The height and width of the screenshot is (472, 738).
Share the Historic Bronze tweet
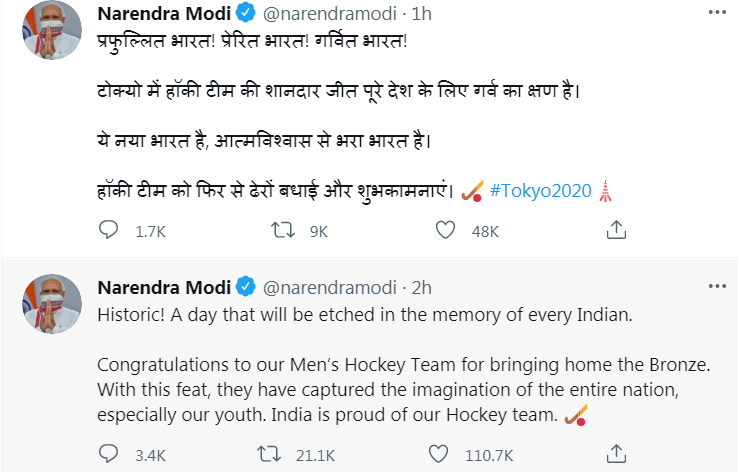pyautogui.click(x=615, y=456)
